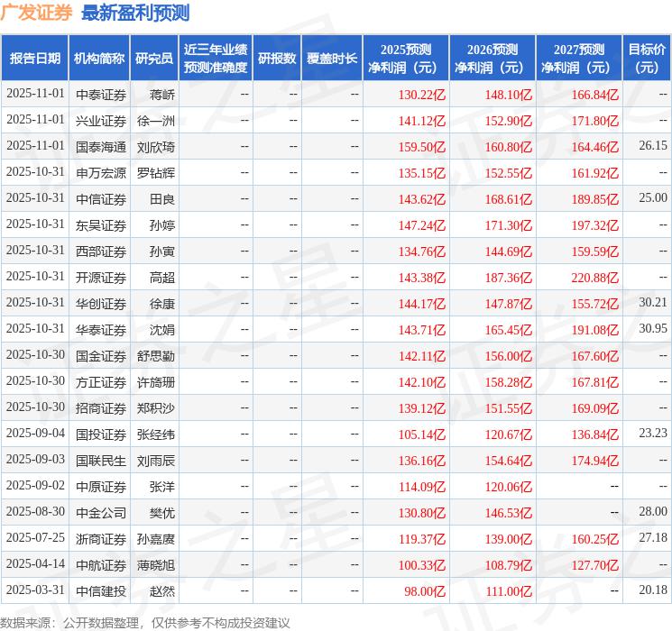This screenshot has width=672, height=631.
Task: Click 中信建投 institution cell
Action: pyautogui.click(x=101, y=591)
